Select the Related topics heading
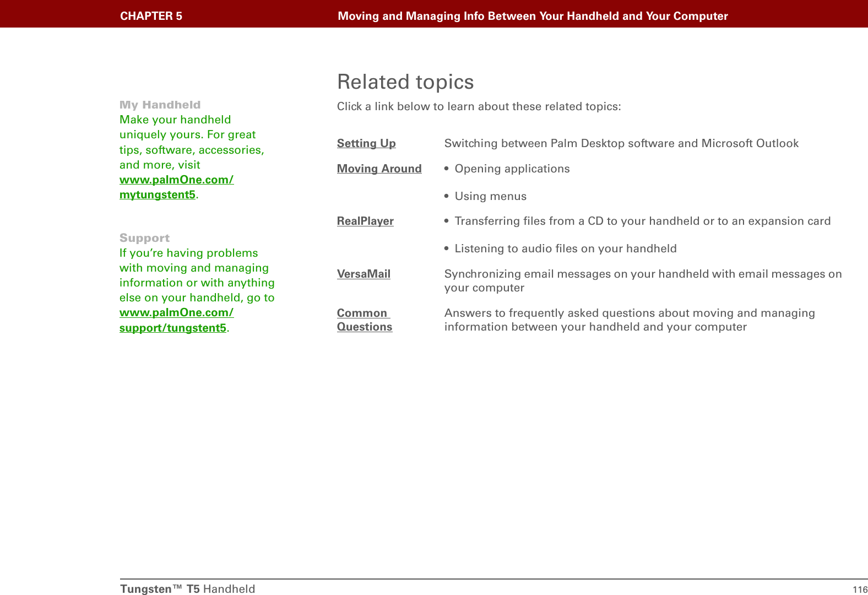The image size is (868, 595). pyautogui.click(x=405, y=82)
